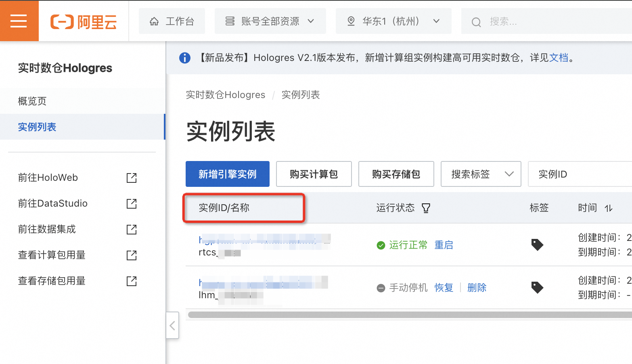The width and height of the screenshot is (632, 364).
Task: Click external link icon beside 前往DataStudio
Action: (x=132, y=203)
